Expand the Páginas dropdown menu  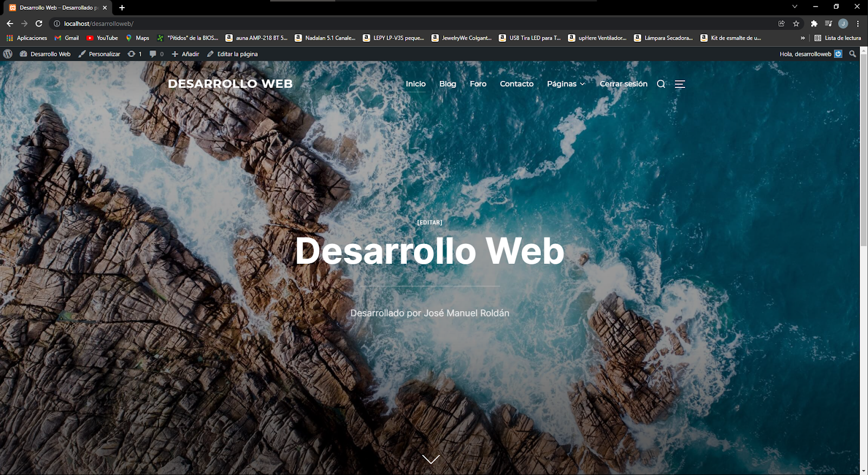(x=566, y=84)
